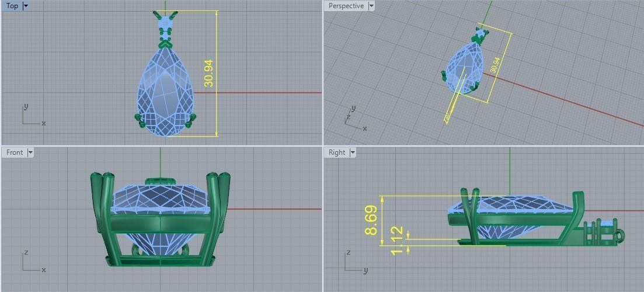
Task: Open the Front viewport dropdown arrow
Action: tap(30, 152)
